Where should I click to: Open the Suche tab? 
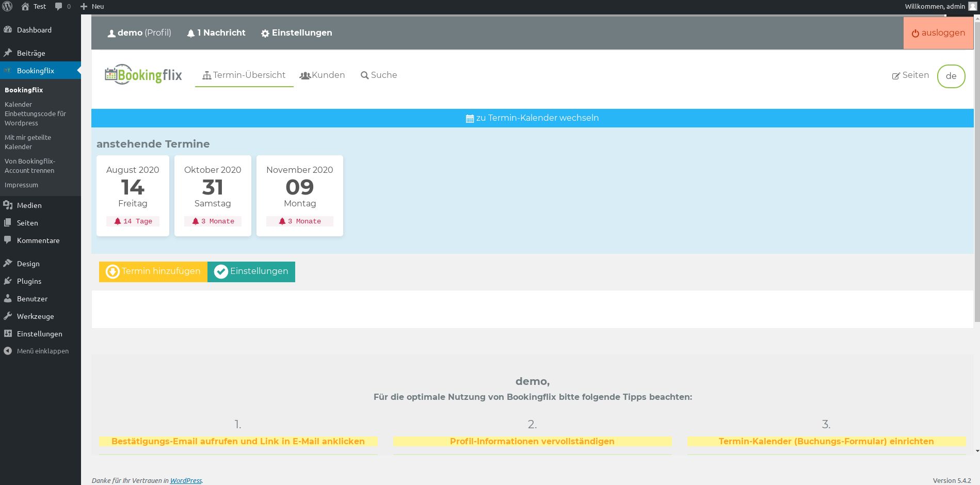379,75
